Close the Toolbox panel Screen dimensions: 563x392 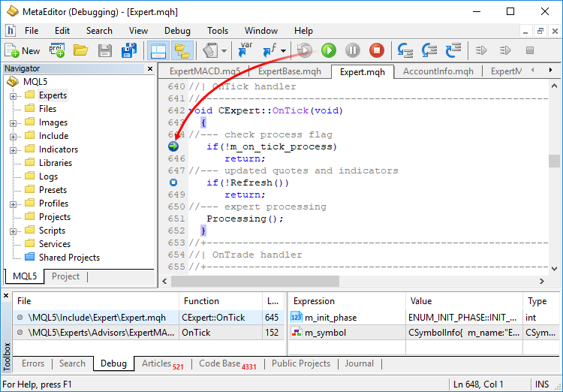point(6,296)
